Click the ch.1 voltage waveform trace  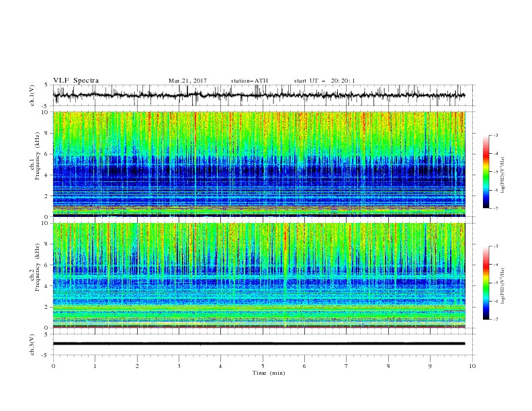(259, 95)
